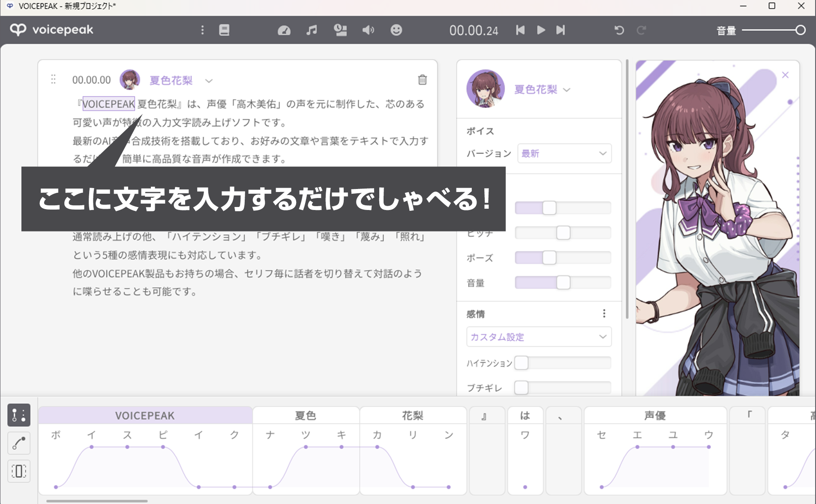The width and height of the screenshot is (816, 504).
Task: Select the phoneme length edit icon
Action: [x=19, y=471]
